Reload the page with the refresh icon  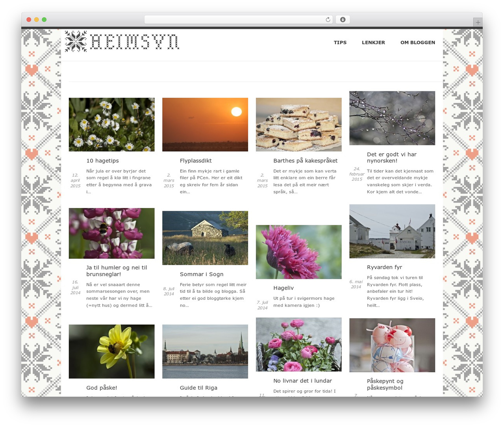[x=328, y=20]
